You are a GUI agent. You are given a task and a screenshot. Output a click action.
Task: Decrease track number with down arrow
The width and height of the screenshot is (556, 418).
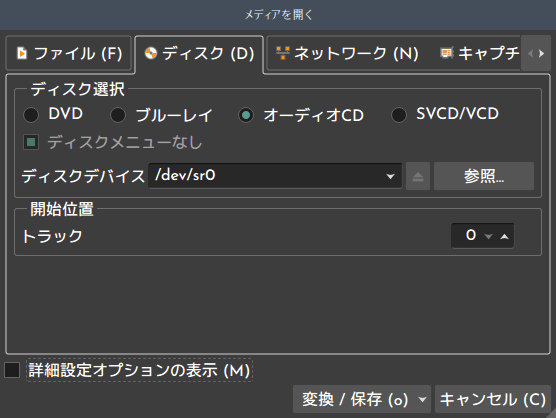(489, 236)
